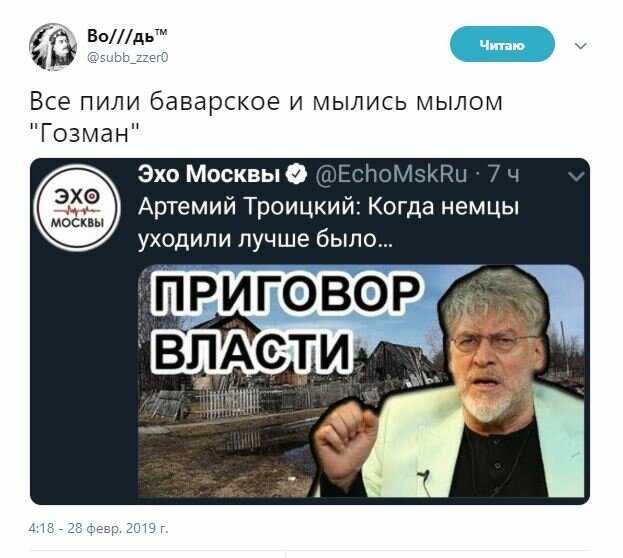
Task: Open the Эхо Москвы account name
Action: [209, 174]
